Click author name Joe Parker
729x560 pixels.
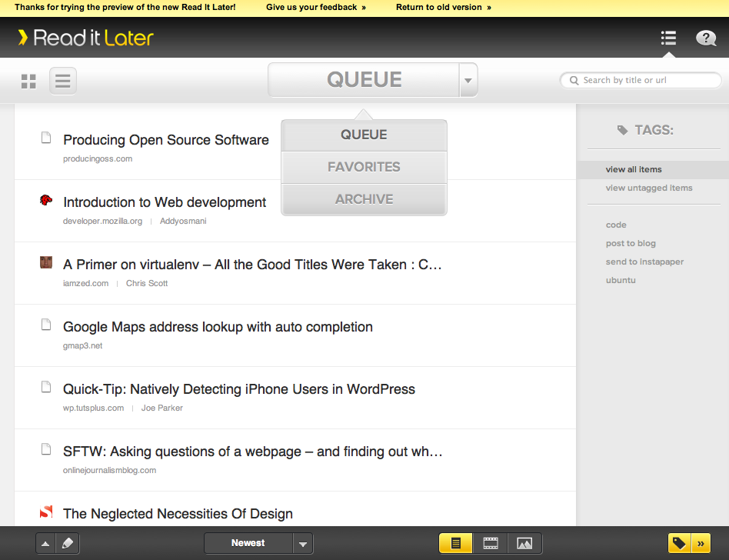tap(162, 408)
